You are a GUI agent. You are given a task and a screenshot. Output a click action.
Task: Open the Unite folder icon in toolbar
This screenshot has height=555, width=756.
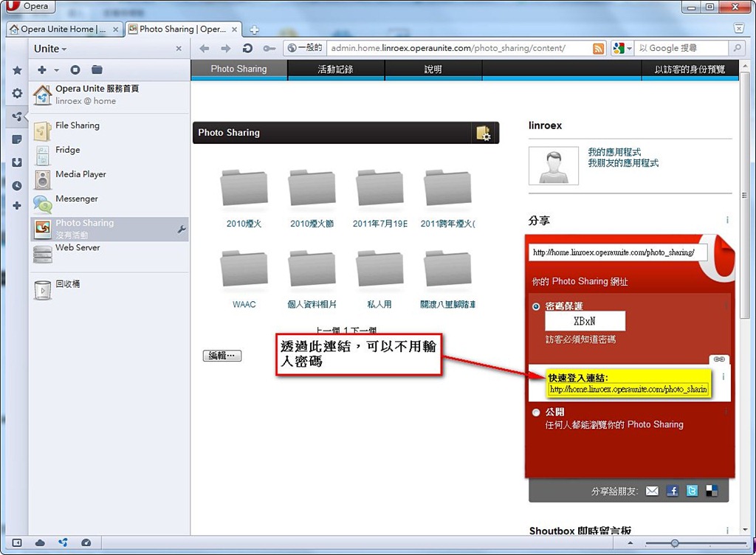click(97, 70)
